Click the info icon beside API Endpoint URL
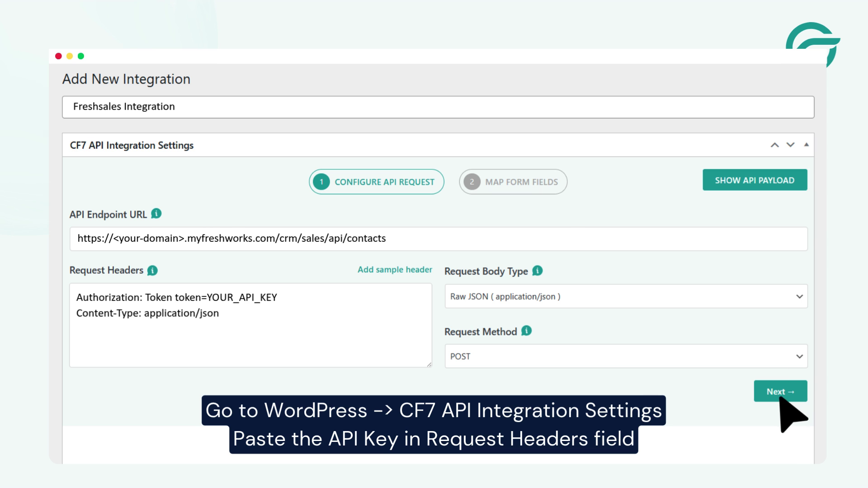The image size is (868, 488). (x=156, y=214)
